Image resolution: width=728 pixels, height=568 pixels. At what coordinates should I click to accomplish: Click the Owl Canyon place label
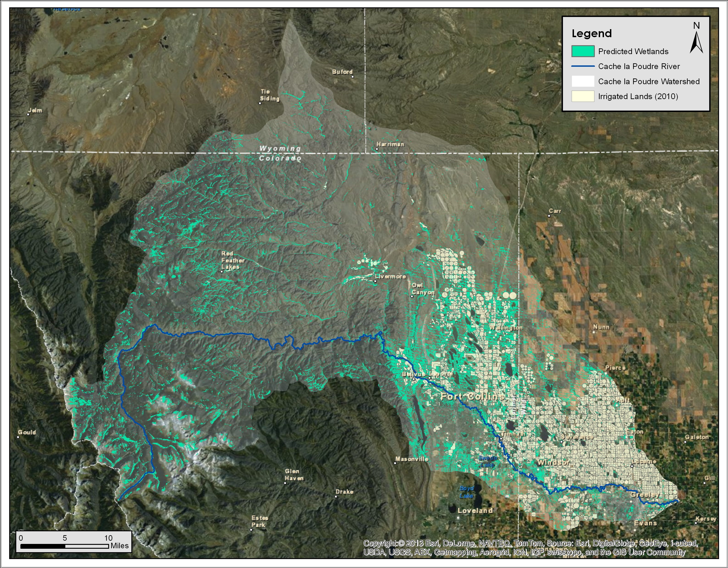coord(423,289)
